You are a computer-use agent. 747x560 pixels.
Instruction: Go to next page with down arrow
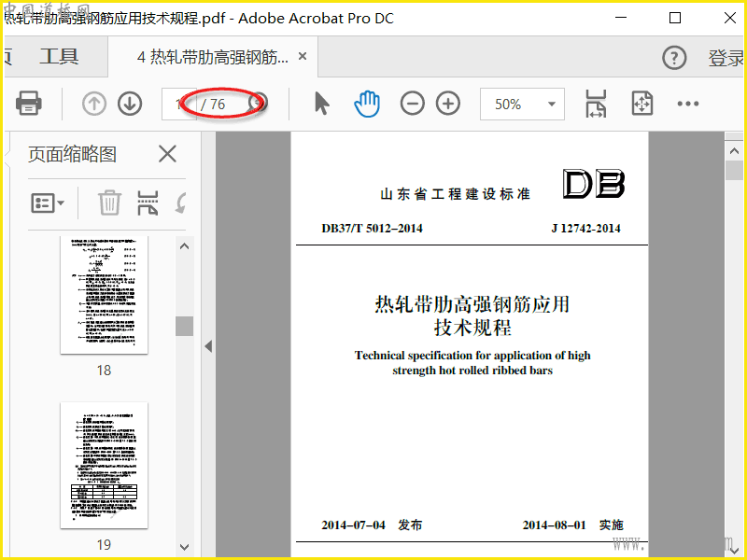[130, 104]
